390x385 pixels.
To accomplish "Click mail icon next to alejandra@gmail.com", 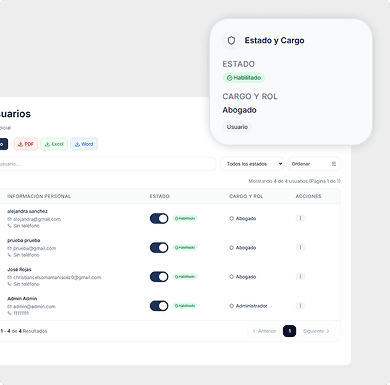I will pos(9,219).
